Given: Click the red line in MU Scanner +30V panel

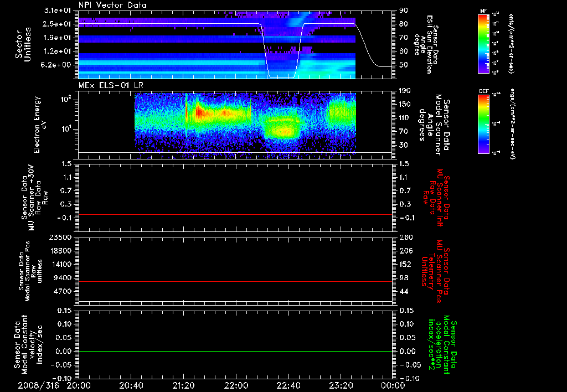Looking at the screenshot, I should click(235, 214).
